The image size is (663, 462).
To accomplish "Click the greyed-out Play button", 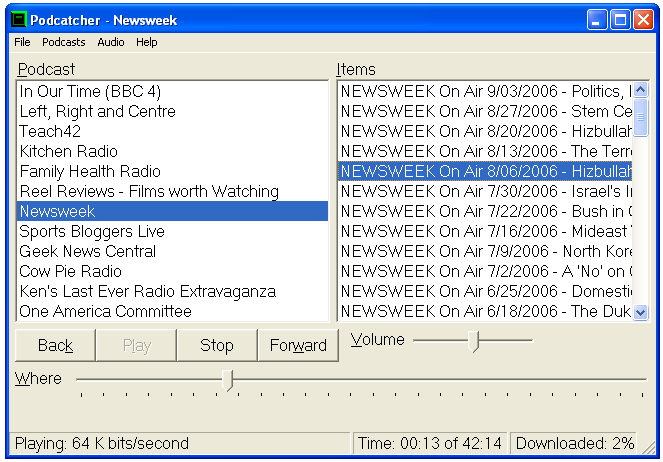I will point(137,345).
